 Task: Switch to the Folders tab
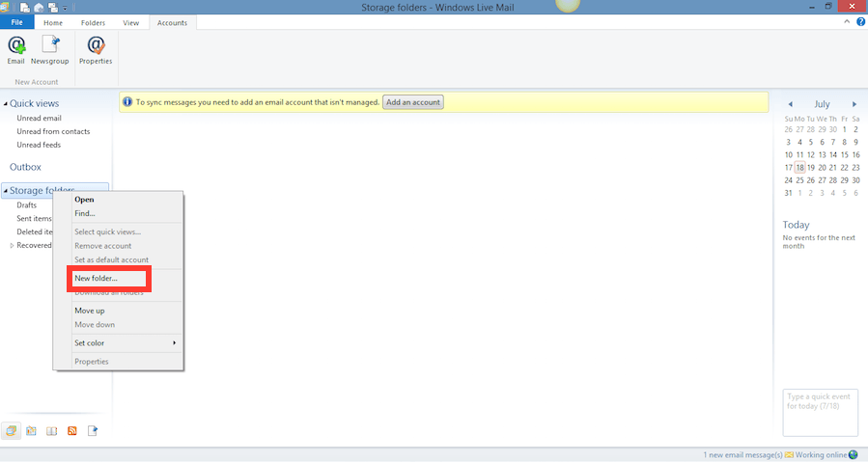tap(93, 23)
